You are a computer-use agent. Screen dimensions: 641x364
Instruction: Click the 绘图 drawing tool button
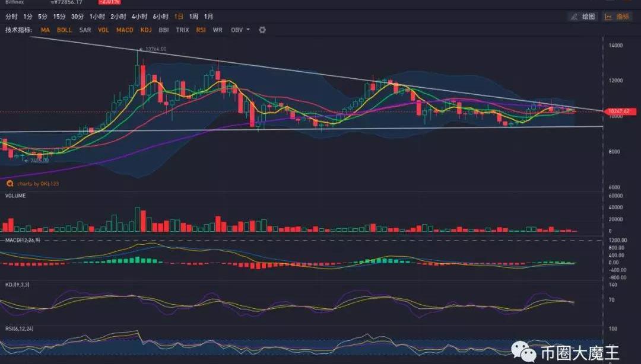click(x=582, y=17)
